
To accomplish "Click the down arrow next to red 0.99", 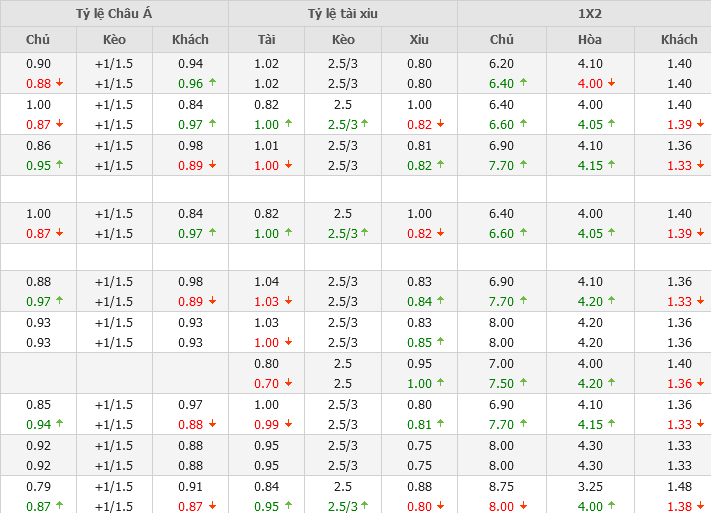I will (289, 425).
